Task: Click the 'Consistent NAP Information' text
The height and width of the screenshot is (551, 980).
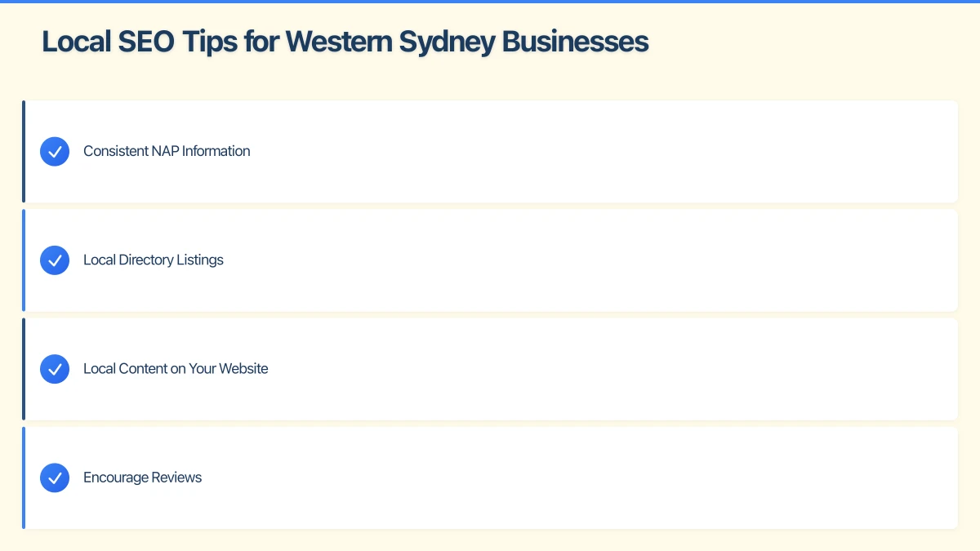Action: tap(167, 151)
